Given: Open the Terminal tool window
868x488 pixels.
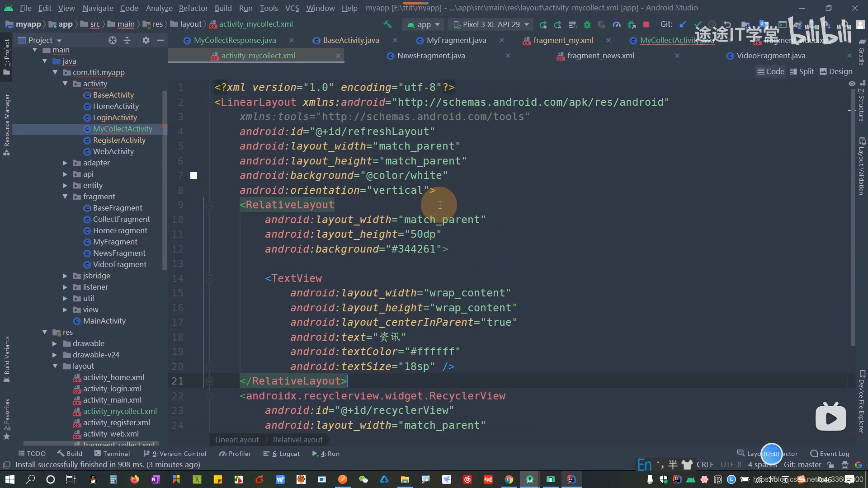Looking at the screenshot, I should pos(112,454).
